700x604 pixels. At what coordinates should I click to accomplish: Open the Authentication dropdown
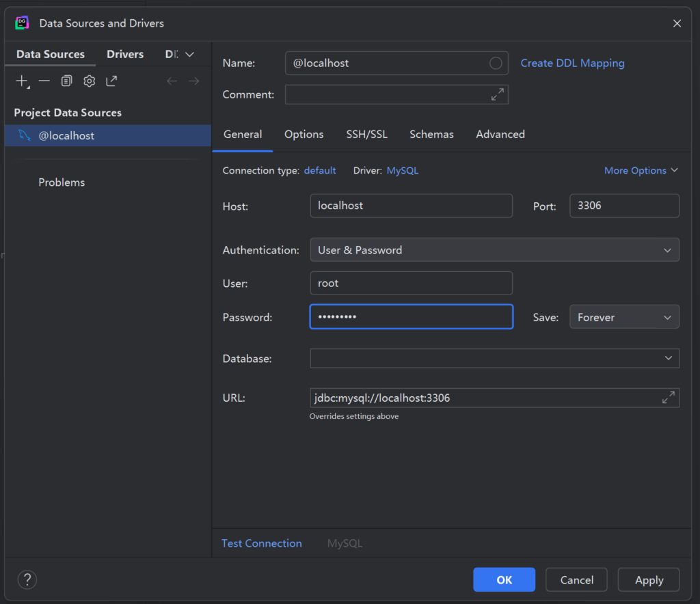[x=494, y=250]
